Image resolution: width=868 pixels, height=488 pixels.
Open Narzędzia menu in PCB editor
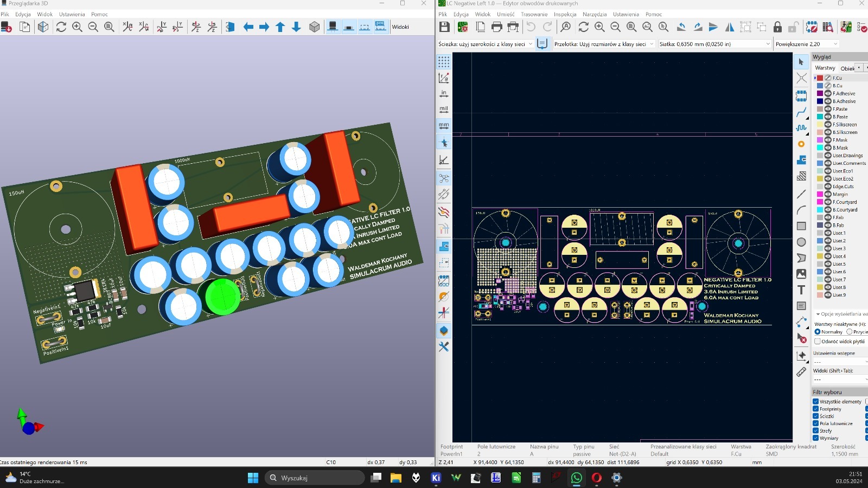click(595, 14)
